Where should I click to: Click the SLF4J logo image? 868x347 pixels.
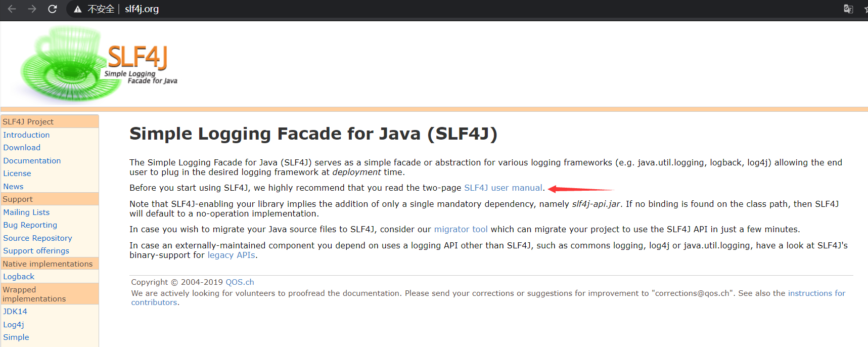click(x=99, y=63)
